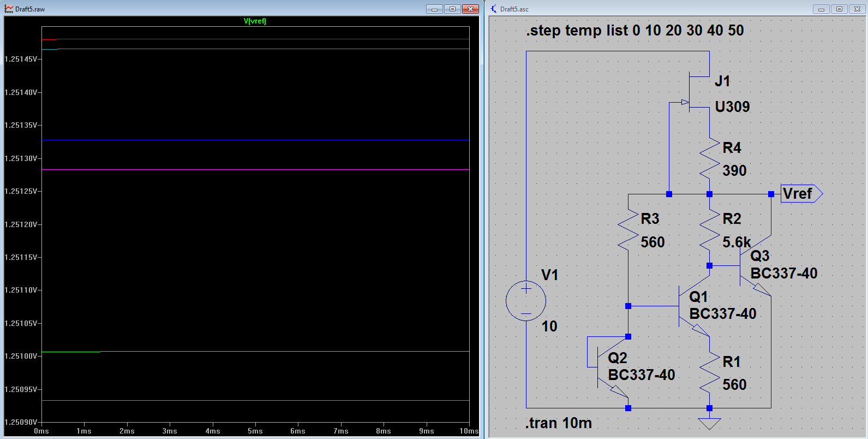Minimize the Draft5.raw waveform window
The width and height of the screenshot is (868, 439).
tap(434, 9)
